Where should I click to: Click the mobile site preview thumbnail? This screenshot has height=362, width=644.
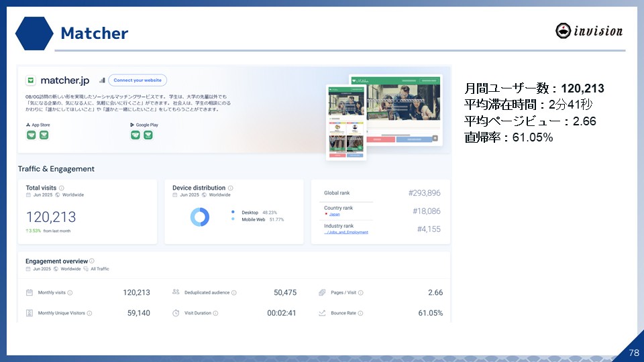point(346,122)
